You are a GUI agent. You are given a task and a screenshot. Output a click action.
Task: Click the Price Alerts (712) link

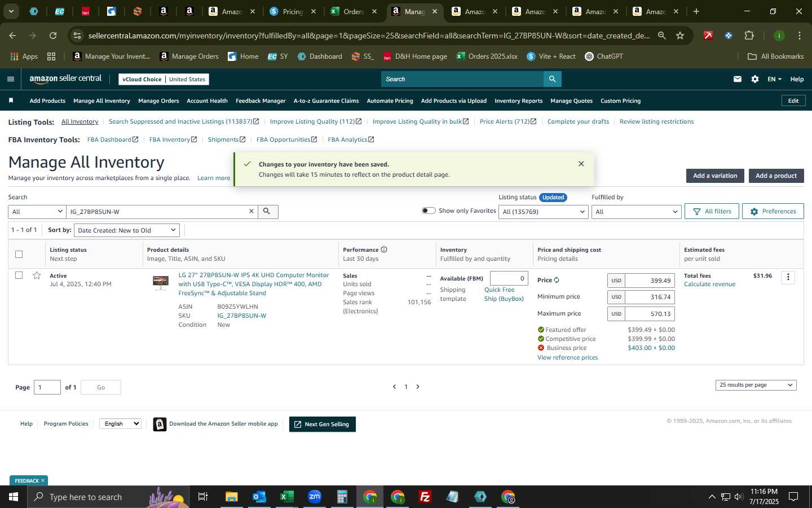pyautogui.click(x=507, y=121)
